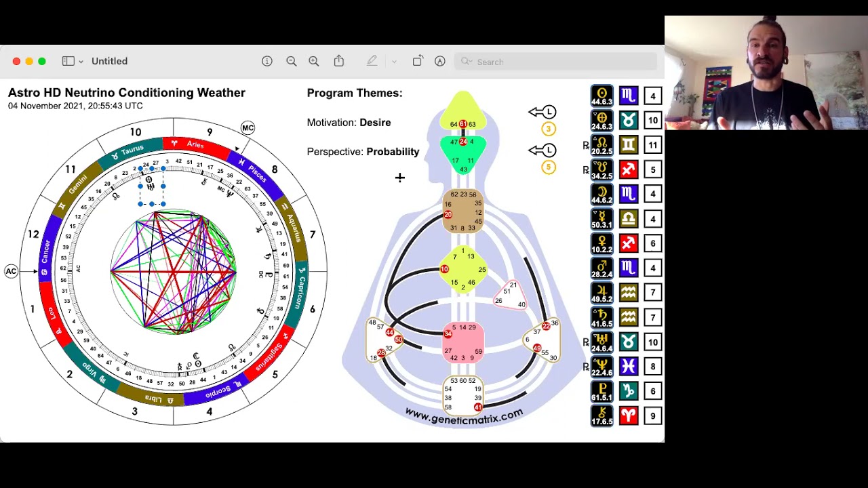Click red gate 20 in throat center

click(448, 215)
